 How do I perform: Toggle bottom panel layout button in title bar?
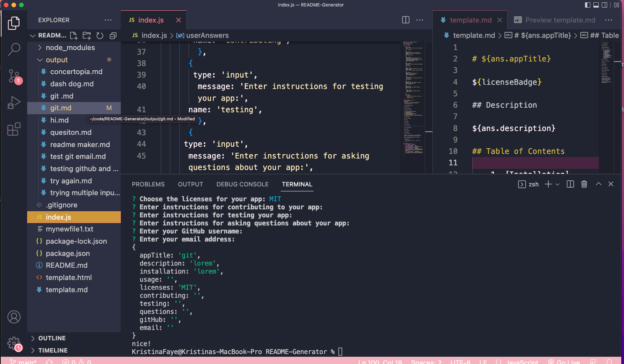tap(596, 5)
